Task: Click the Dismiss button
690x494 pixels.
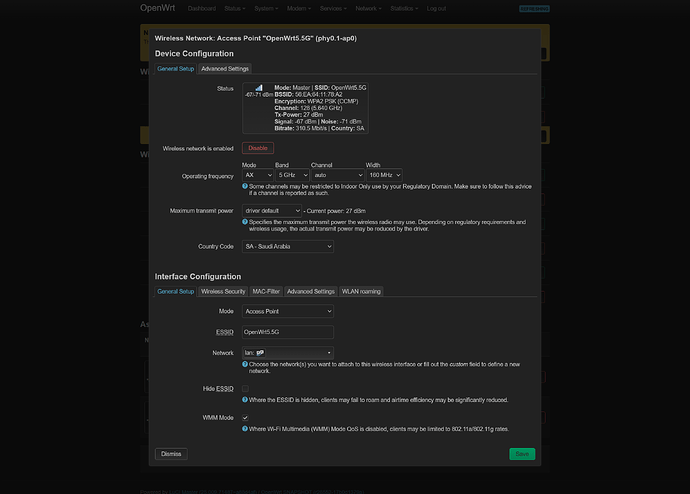Action: tap(171, 454)
